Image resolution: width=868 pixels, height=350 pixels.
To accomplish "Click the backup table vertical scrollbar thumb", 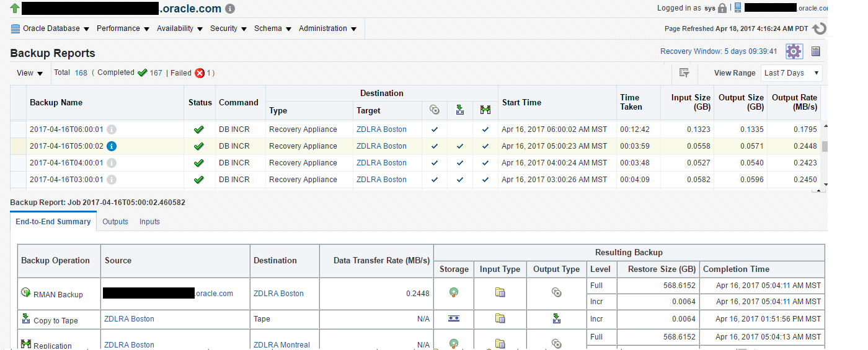I will pyautogui.click(x=825, y=147).
